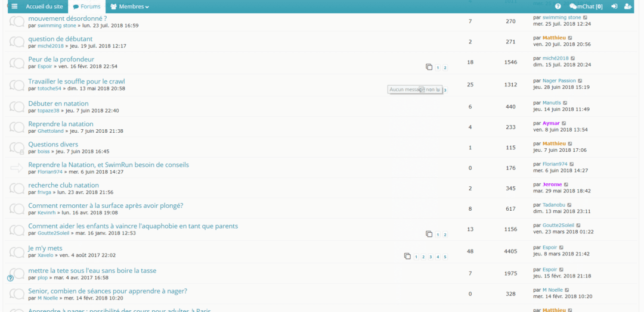
Task: Go to page 4 of Je m'y mets
Action: click(438, 257)
